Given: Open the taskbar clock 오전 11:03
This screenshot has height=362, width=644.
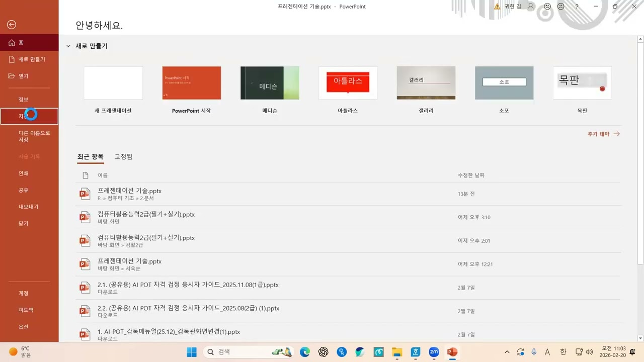Looking at the screenshot, I should [613, 352].
